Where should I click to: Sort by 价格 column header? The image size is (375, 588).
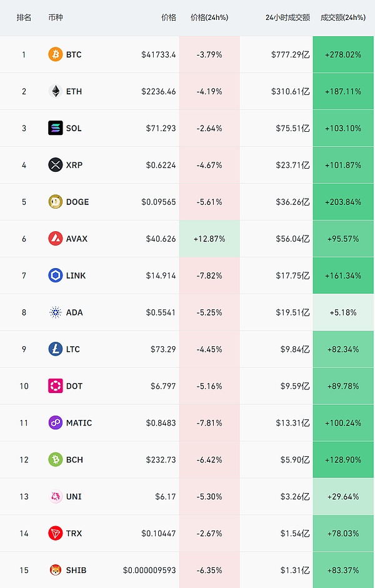[169, 17]
